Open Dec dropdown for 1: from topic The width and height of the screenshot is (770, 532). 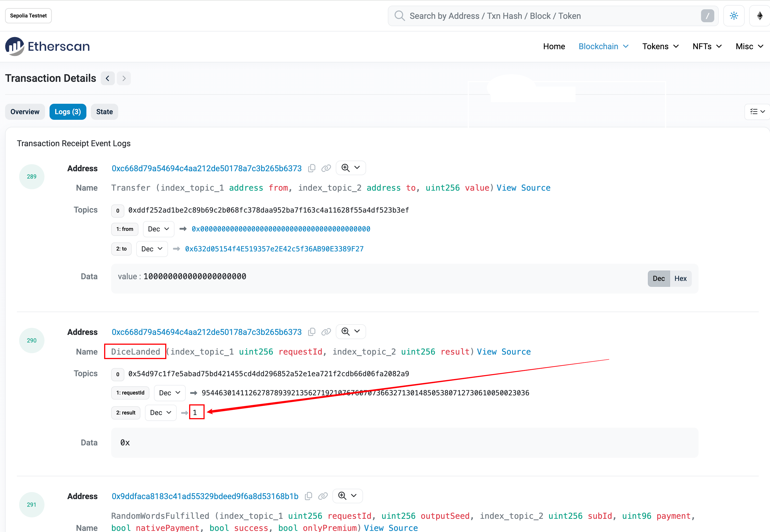pos(158,229)
